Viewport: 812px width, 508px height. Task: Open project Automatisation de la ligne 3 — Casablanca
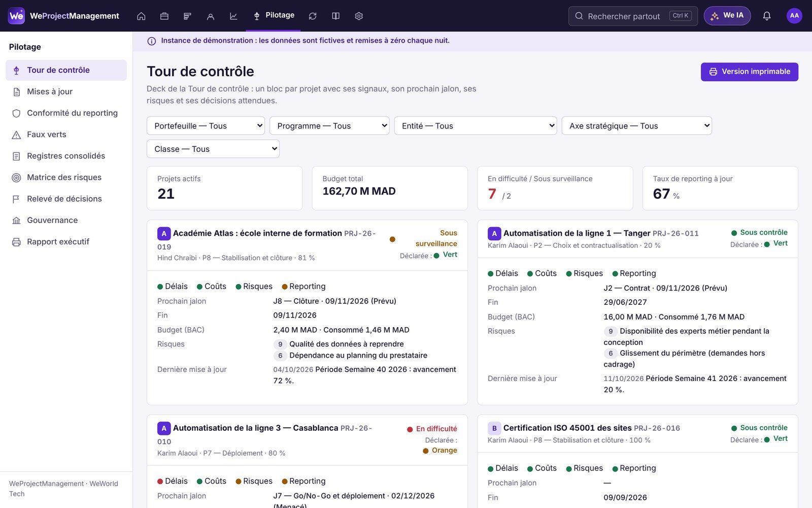255,428
